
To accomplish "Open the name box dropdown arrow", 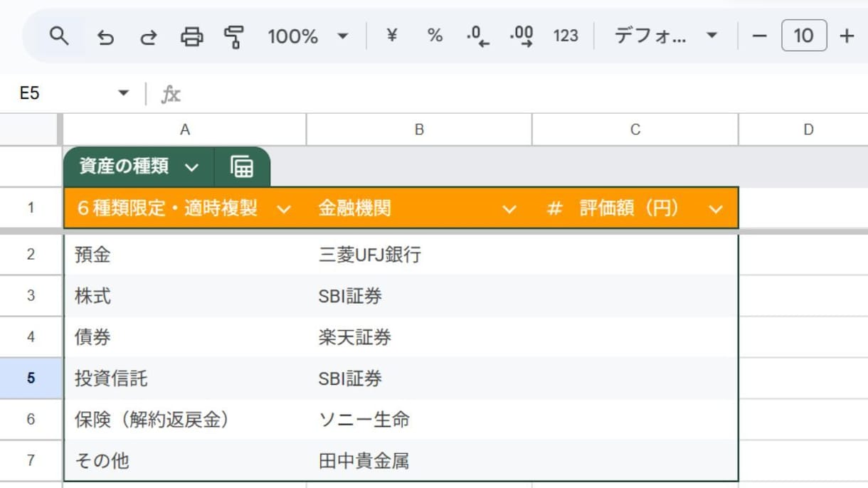I will tap(123, 93).
